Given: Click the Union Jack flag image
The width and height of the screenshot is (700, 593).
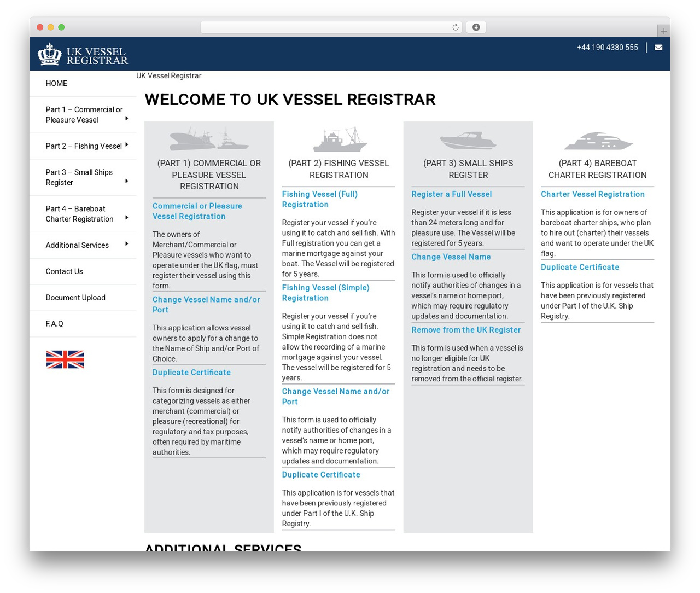Looking at the screenshot, I should [x=65, y=359].
